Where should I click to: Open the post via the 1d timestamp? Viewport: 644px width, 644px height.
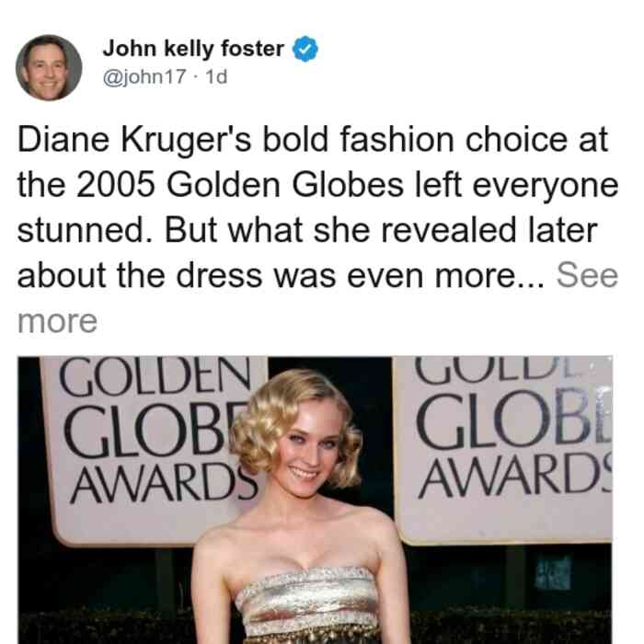(216, 76)
